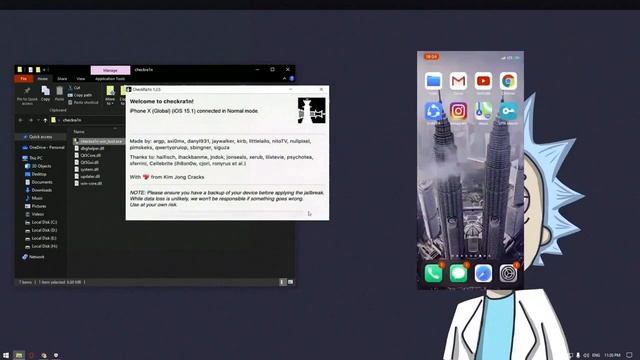Open the Application Tools tab
640x360 pixels.
tap(110, 79)
